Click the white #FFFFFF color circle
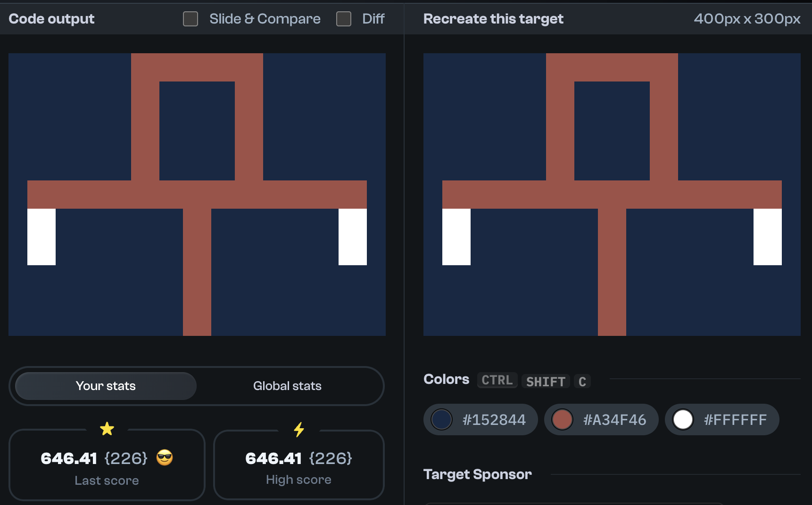The height and width of the screenshot is (505, 812). 683,419
